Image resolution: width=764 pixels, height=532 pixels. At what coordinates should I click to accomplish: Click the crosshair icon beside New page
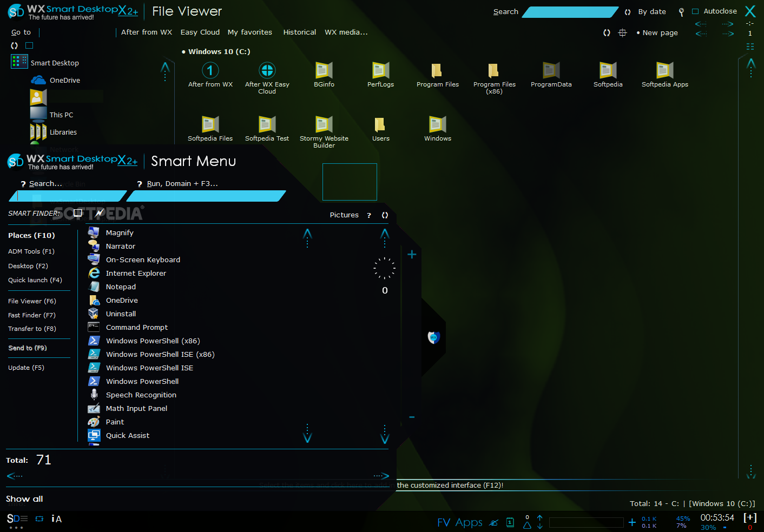click(623, 33)
